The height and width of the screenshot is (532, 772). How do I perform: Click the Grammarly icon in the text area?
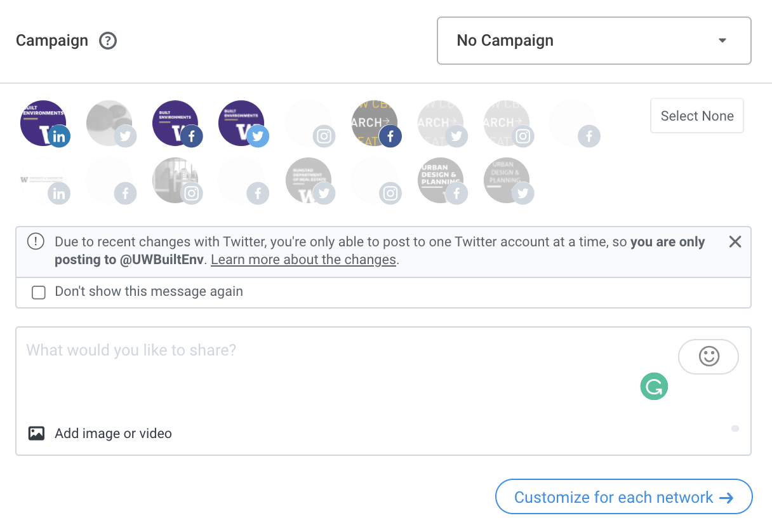coord(654,386)
